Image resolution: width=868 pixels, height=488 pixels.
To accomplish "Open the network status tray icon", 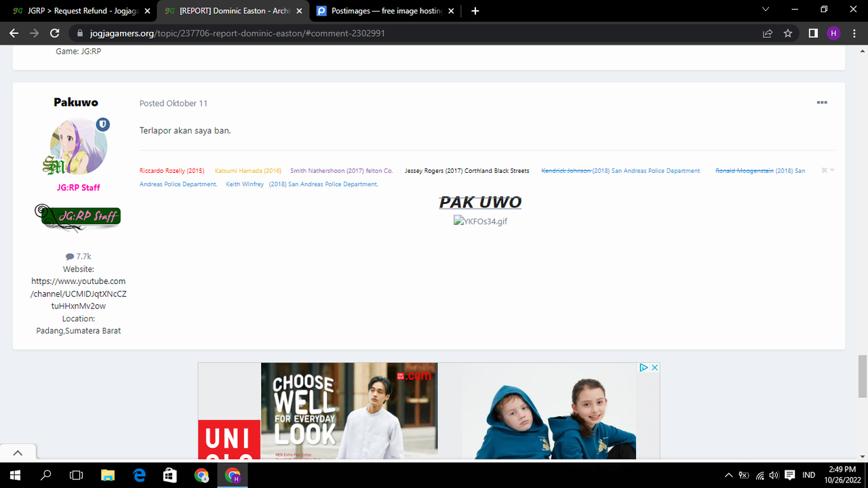I will pos(759,475).
